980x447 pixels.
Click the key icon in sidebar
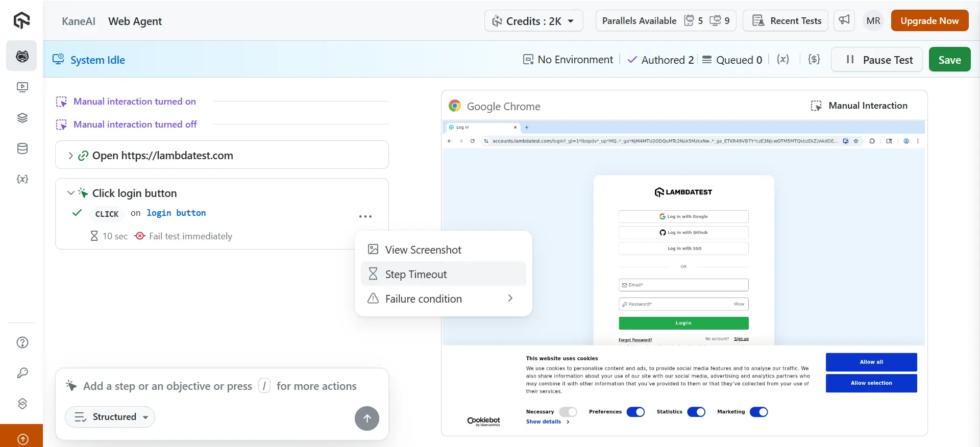pos(22,373)
